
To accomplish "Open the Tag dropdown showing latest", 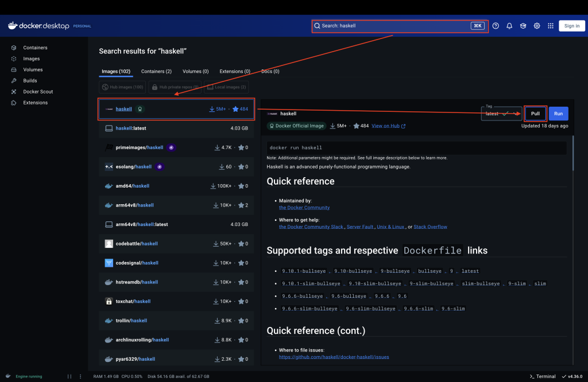I will (x=501, y=114).
